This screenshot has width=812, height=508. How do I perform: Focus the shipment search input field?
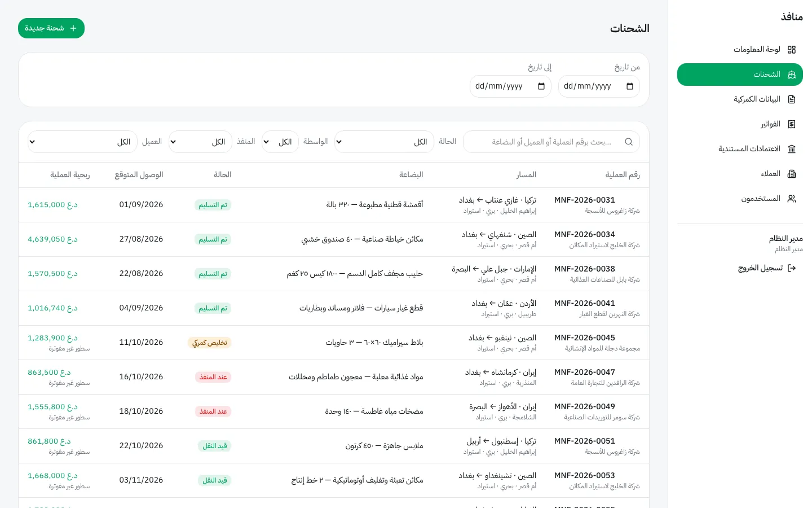click(551, 142)
